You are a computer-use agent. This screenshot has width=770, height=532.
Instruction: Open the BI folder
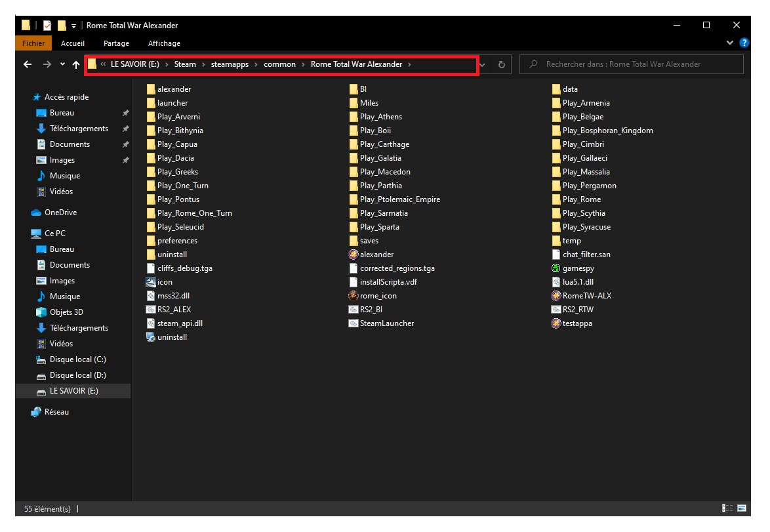(358, 89)
